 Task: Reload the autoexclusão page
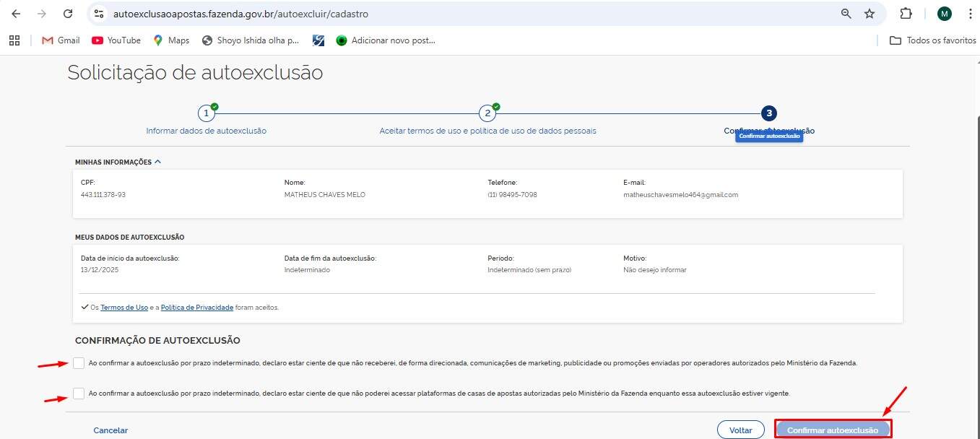(68, 13)
